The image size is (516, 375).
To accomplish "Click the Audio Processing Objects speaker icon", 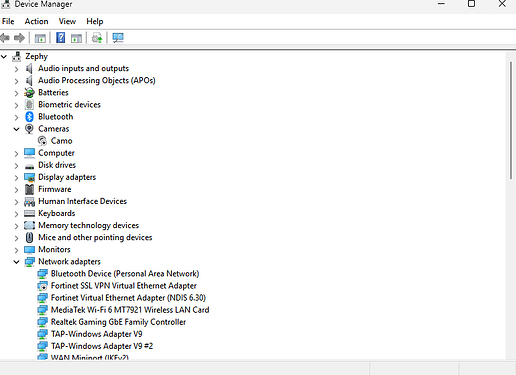I will 29,81.
